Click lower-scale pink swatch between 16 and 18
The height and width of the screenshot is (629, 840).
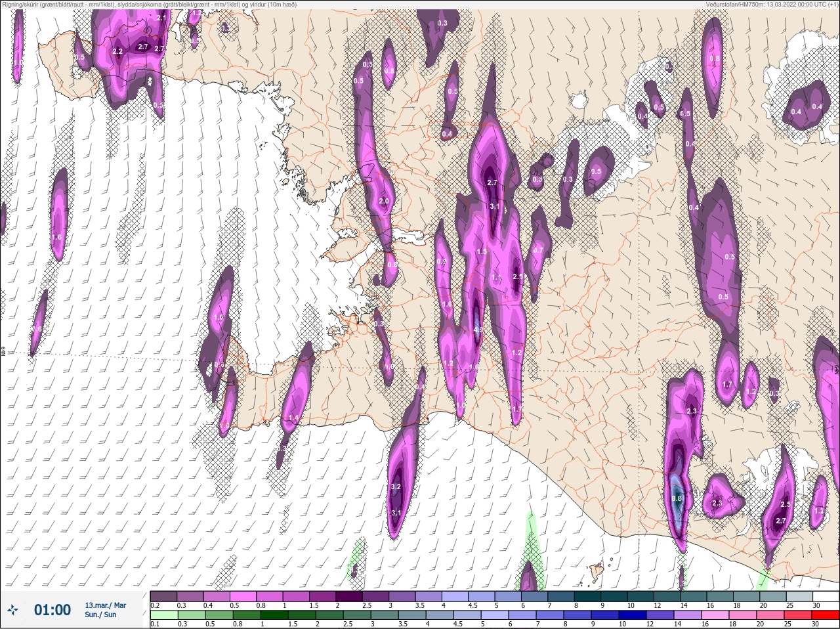click(x=715, y=615)
